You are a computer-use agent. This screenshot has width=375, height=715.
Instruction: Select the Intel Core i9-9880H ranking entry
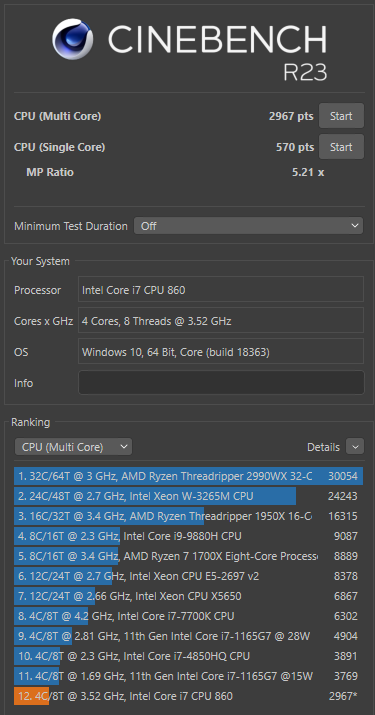pyautogui.click(x=188, y=536)
